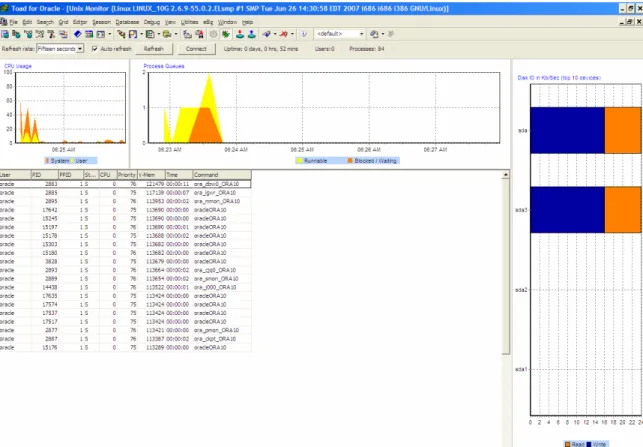
Task: Expand dropdown arrow next to terminal-window icon
Action: coord(109,34)
